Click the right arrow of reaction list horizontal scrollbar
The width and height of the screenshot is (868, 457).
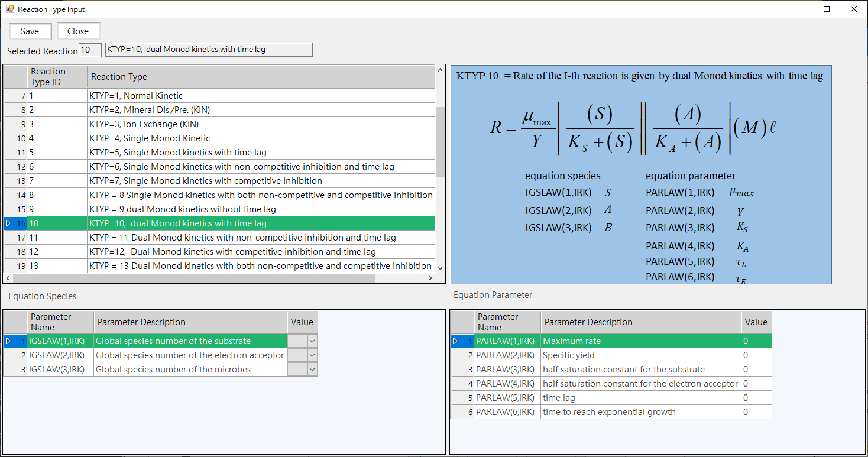tap(430, 278)
